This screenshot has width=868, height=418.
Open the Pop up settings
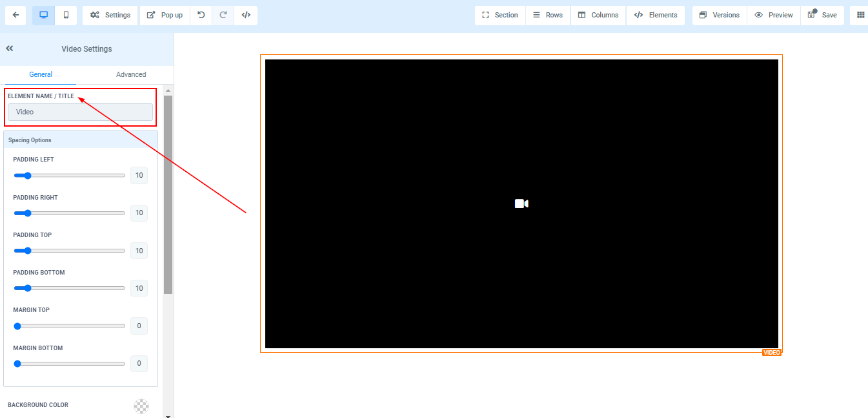pyautogui.click(x=165, y=15)
